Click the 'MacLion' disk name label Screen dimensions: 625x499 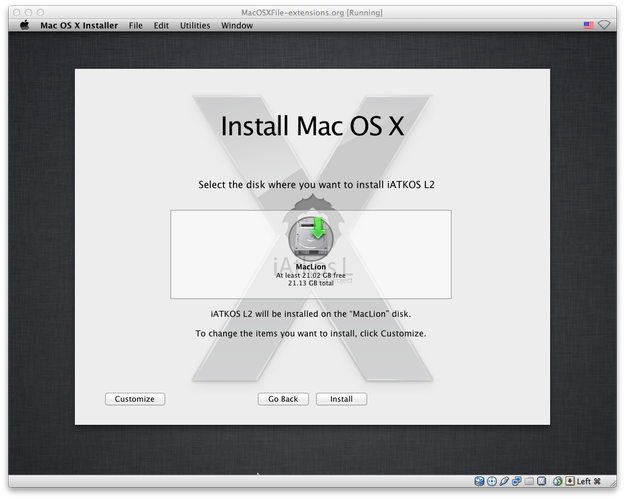[311, 267]
